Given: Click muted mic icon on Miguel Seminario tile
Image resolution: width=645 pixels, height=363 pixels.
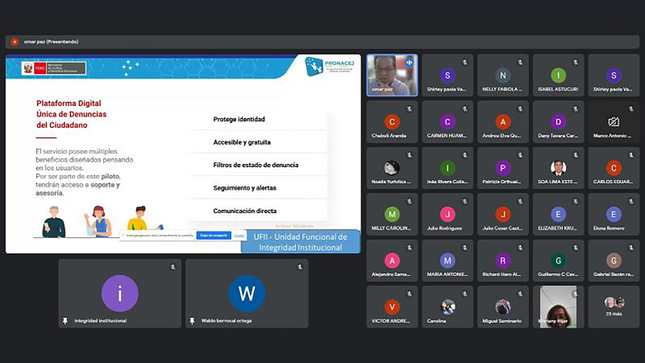Looking at the screenshot, I should point(520,294).
